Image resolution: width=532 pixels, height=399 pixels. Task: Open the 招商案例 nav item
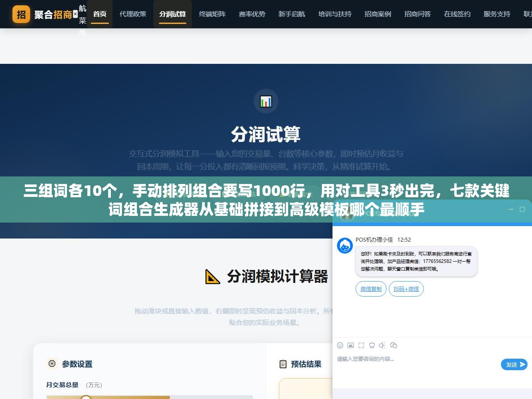coord(378,14)
